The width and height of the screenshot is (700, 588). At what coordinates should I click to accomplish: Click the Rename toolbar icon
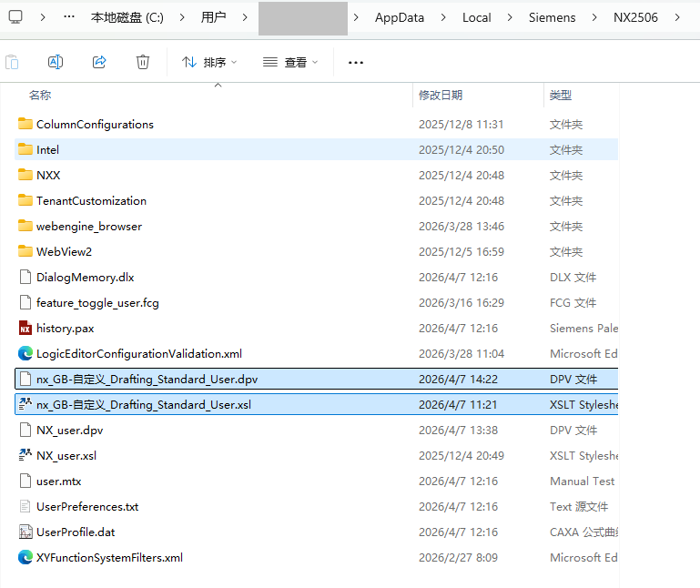[56, 62]
